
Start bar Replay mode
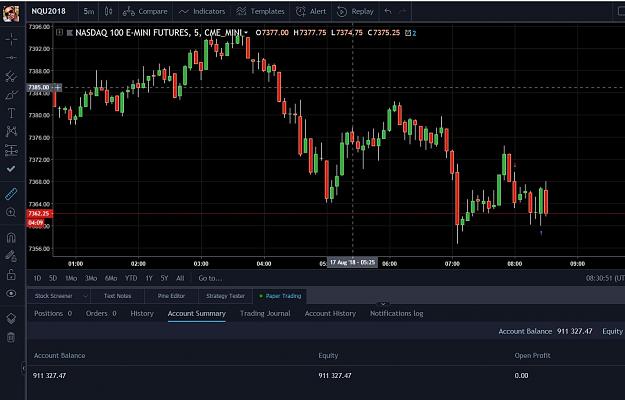pyautogui.click(x=355, y=12)
